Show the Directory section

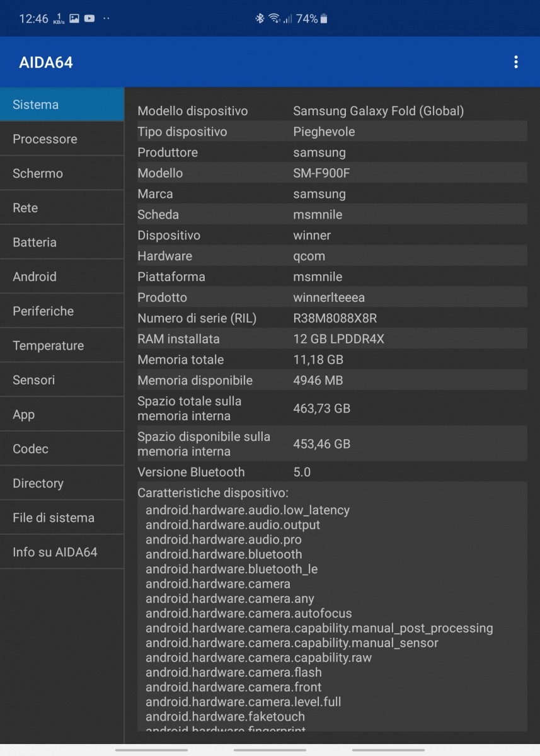[x=62, y=483]
